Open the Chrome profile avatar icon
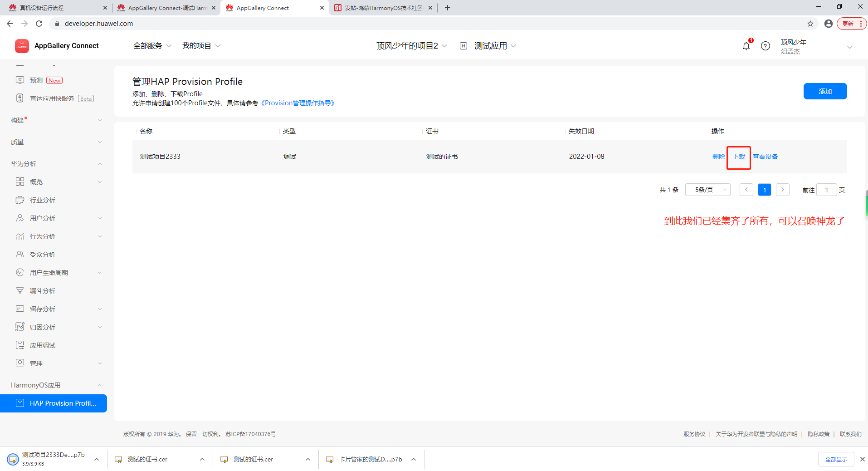This screenshot has width=868, height=471. point(829,24)
